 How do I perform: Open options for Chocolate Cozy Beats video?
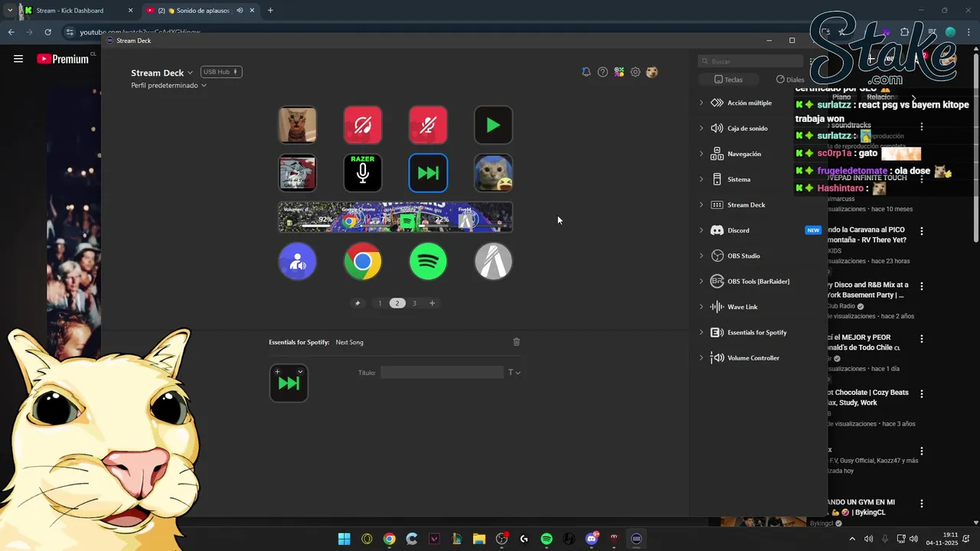pyautogui.click(x=922, y=394)
